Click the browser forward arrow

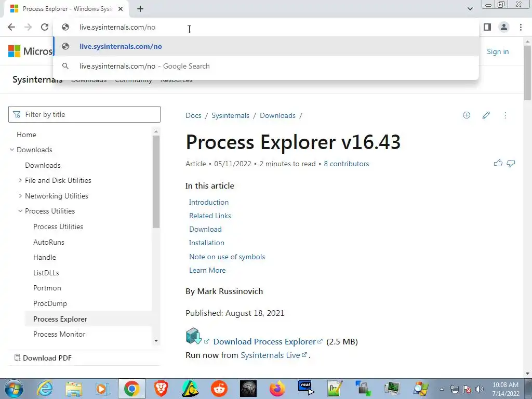click(28, 27)
